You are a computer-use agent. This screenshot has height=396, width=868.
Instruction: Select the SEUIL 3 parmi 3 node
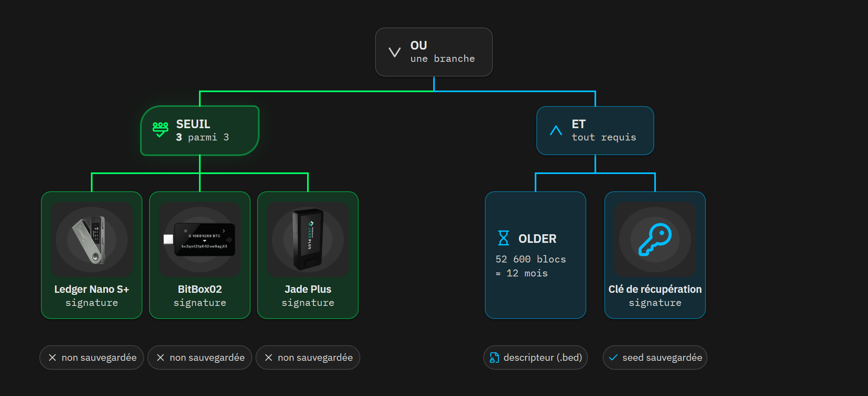pyautogui.click(x=200, y=131)
